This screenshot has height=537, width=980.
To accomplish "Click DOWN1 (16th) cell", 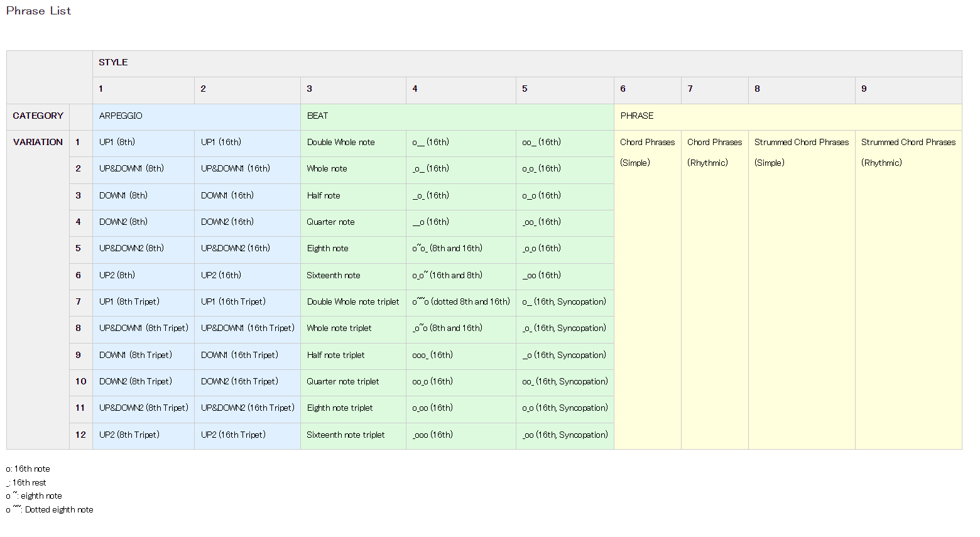I will (x=248, y=197).
